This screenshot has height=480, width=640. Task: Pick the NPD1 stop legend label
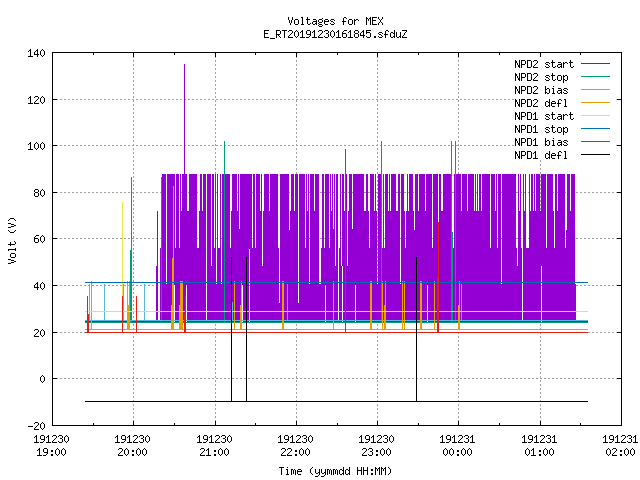click(541, 129)
